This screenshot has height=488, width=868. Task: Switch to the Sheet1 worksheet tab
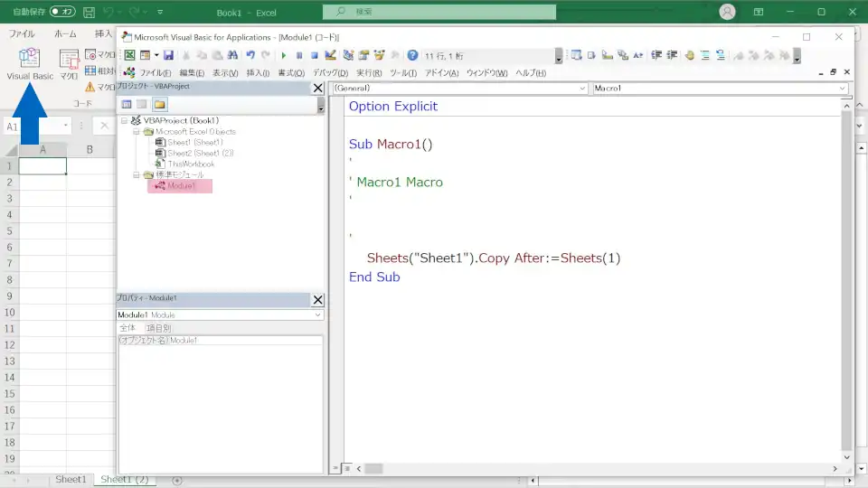(x=71, y=480)
